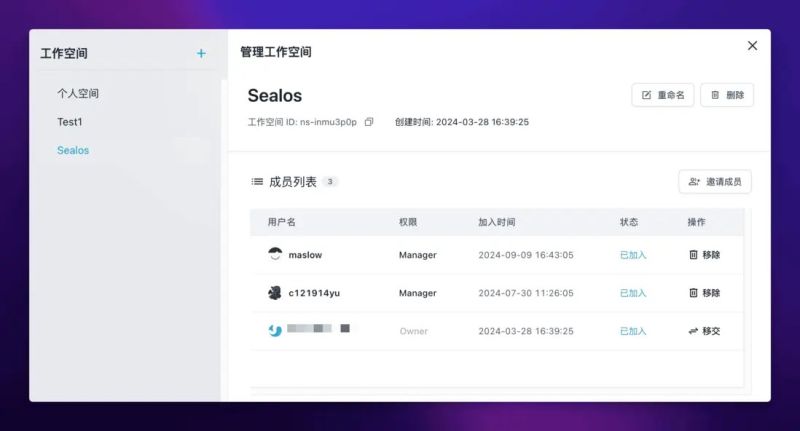The width and height of the screenshot is (800, 431).
Task: Click the username c121914yu
Action: coord(314,293)
